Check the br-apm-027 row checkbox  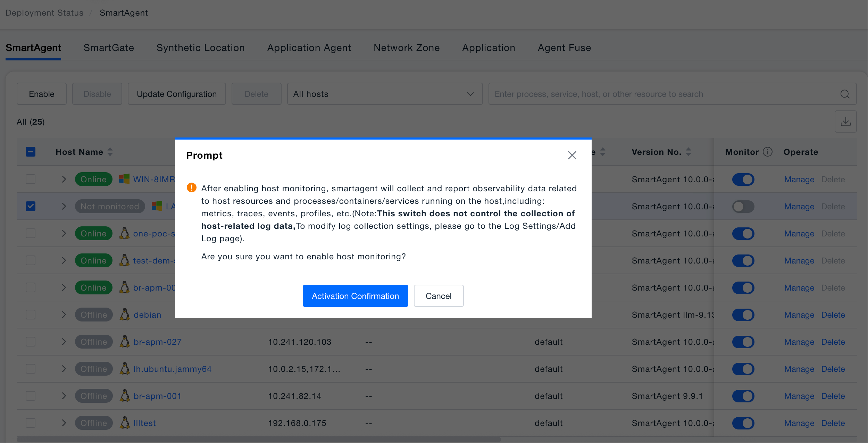(31, 342)
